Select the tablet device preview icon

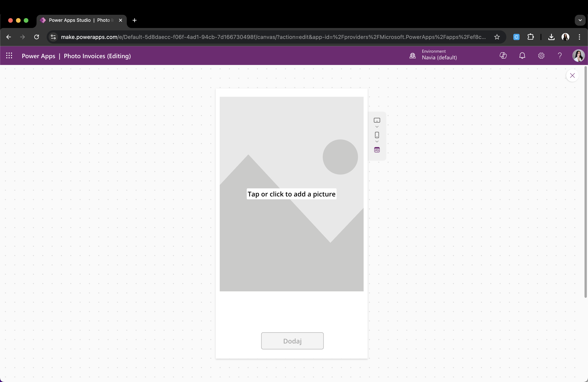pyautogui.click(x=377, y=120)
